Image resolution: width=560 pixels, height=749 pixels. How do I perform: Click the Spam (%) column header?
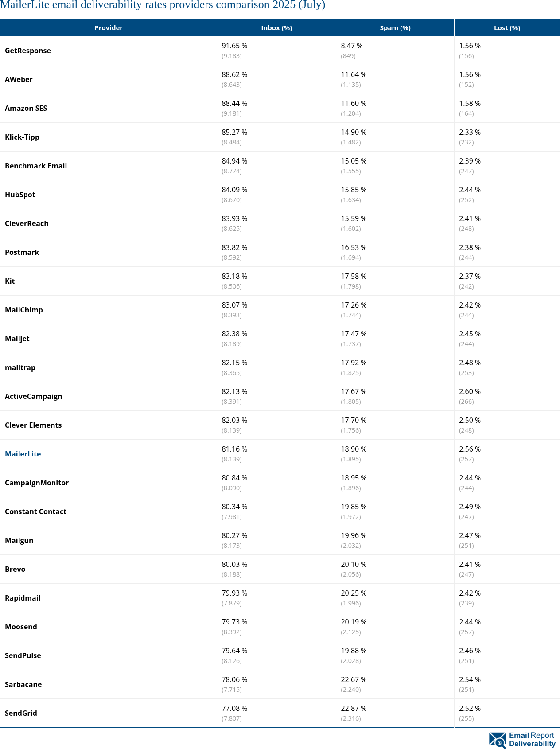(x=395, y=28)
